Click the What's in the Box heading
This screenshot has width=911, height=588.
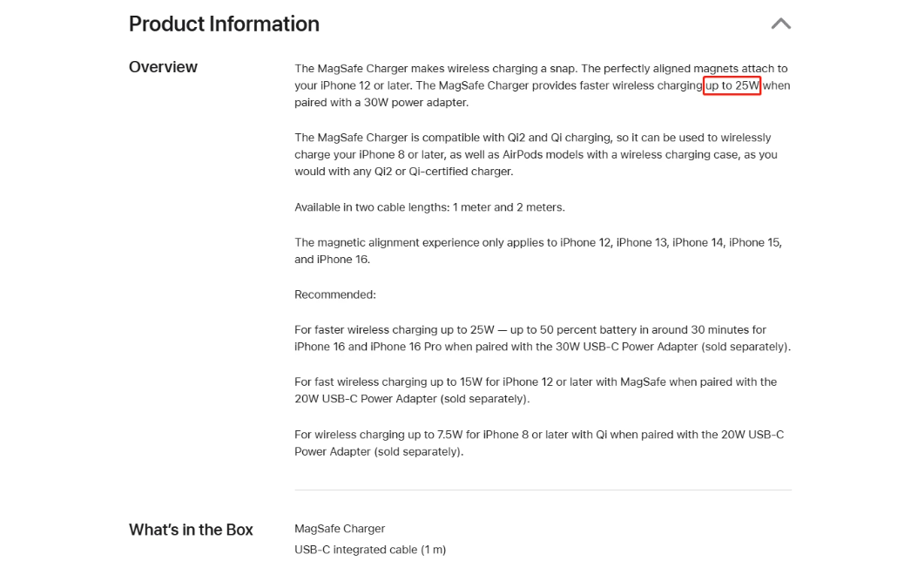[x=191, y=530]
